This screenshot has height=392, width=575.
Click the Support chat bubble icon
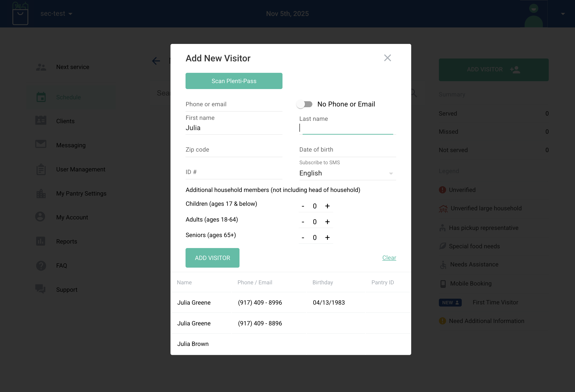click(40, 289)
